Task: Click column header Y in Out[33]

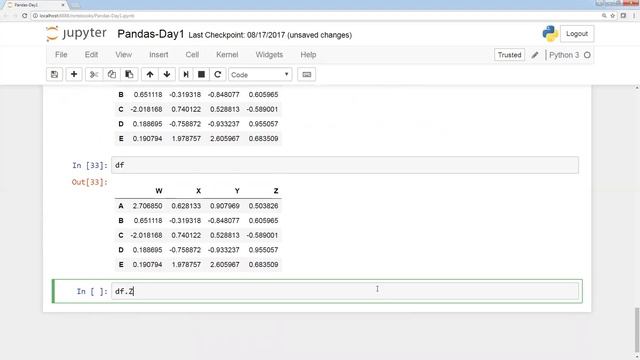Action: [237, 191]
